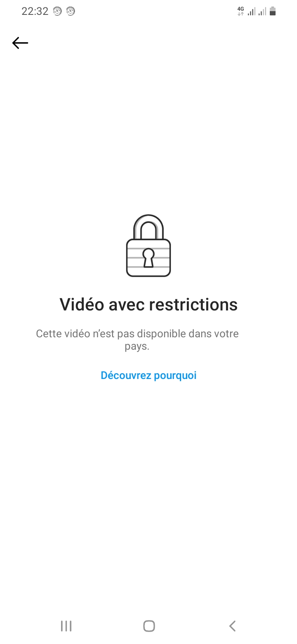Tap the system back chevron in navigation bar
The height and width of the screenshot is (644, 297).
(232, 626)
